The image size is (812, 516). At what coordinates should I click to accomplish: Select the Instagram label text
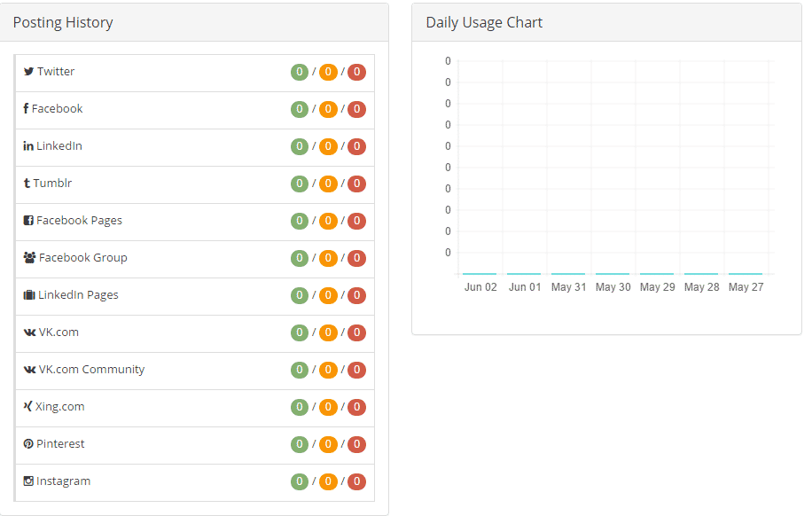coord(63,481)
